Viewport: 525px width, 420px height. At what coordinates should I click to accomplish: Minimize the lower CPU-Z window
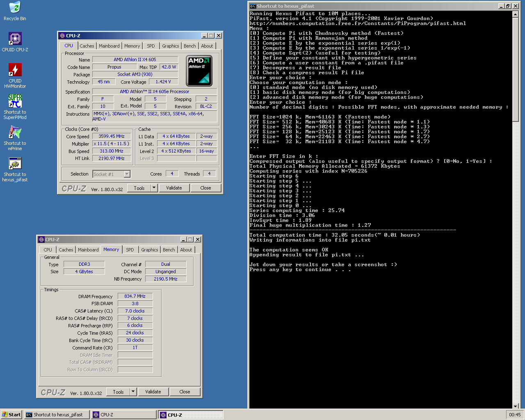[184, 240]
